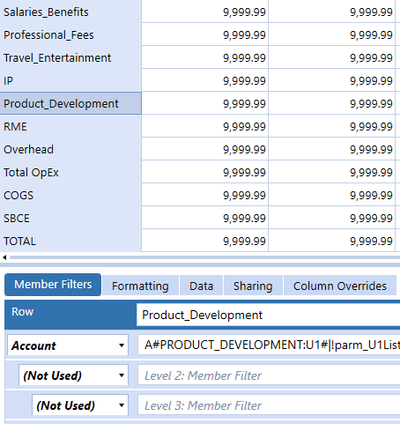Expand the Level 3 (Not Used) dropdown
The width and height of the screenshot is (400, 424).
point(80,405)
